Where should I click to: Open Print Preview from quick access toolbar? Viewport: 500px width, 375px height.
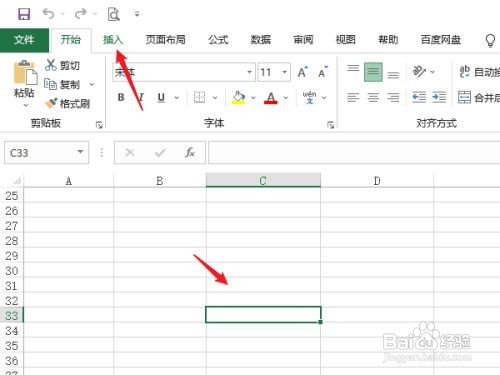click(x=113, y=14)
